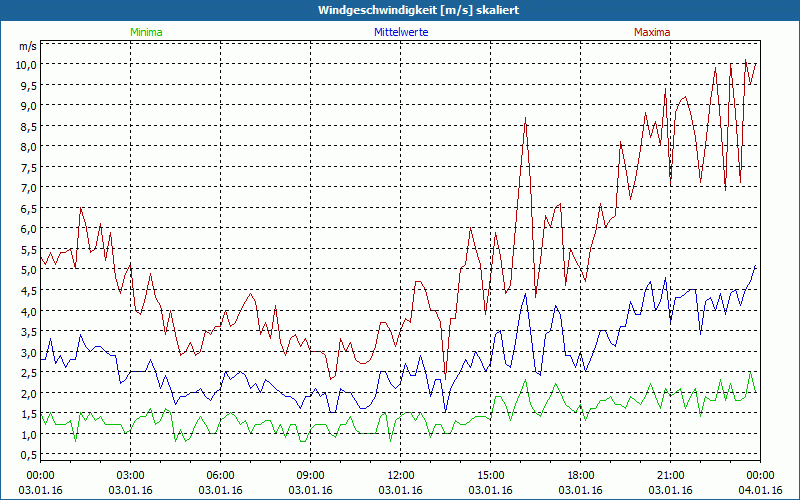The height and width of the screenshot is (500, 800).
Task: Choose the 15:00 time axis label
Action: tap(491, 475)
